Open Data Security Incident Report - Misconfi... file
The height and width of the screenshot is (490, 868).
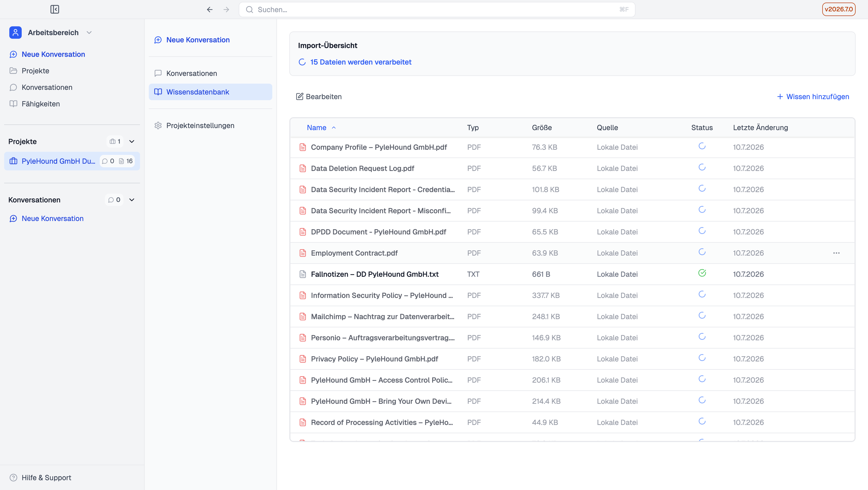(x=381, y=211)
